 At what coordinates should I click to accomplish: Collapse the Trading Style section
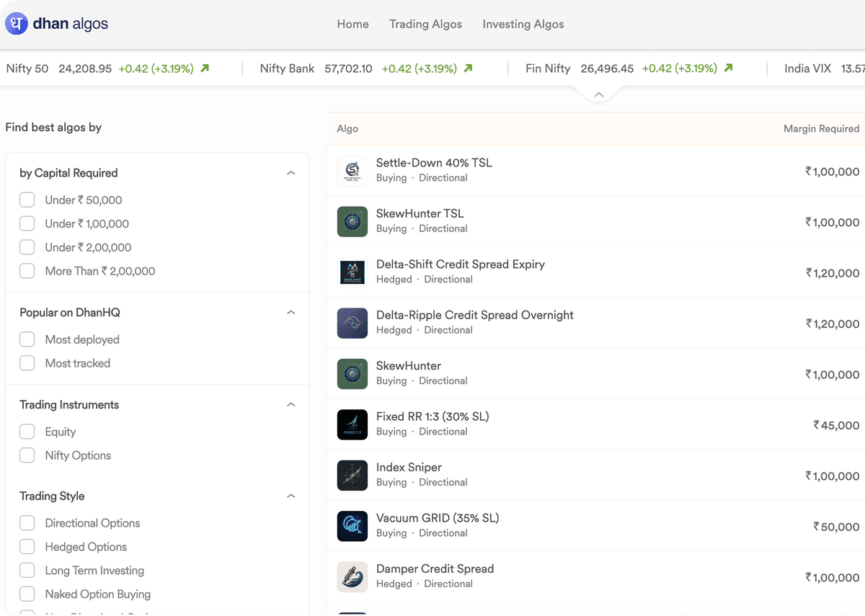291,496
